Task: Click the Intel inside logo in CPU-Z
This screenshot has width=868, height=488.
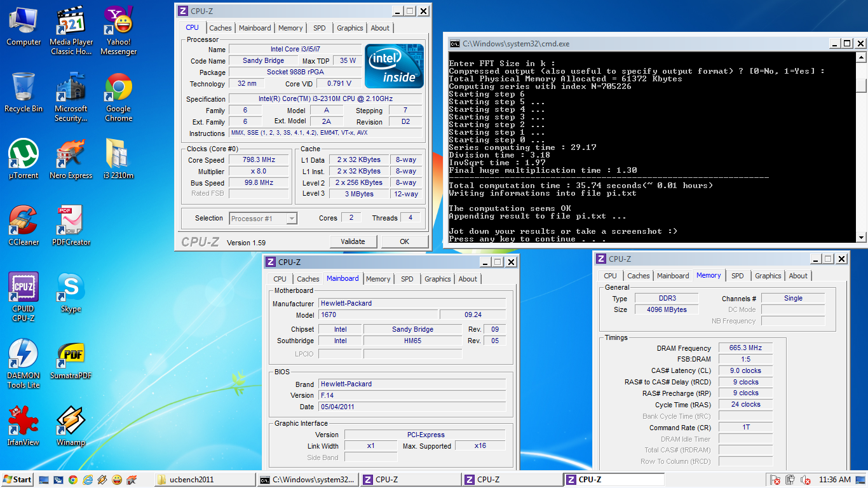Action: (394, 66)
